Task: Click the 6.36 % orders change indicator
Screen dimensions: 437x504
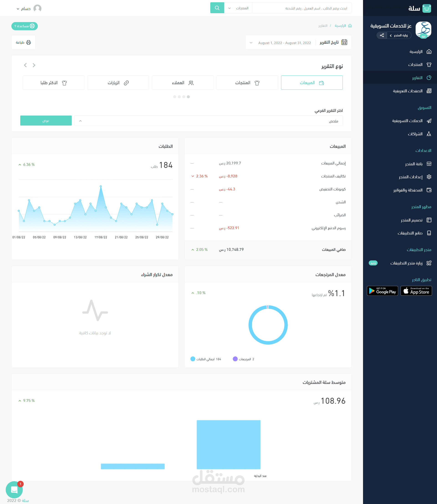Action: point(27,164)
